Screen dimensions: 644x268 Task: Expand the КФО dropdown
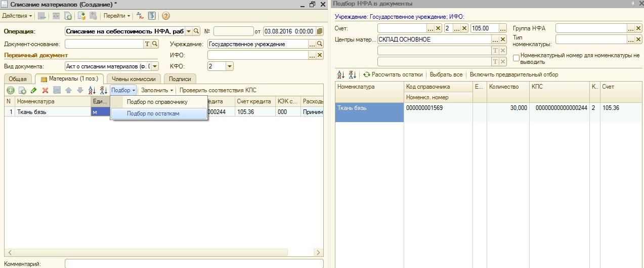229,66
